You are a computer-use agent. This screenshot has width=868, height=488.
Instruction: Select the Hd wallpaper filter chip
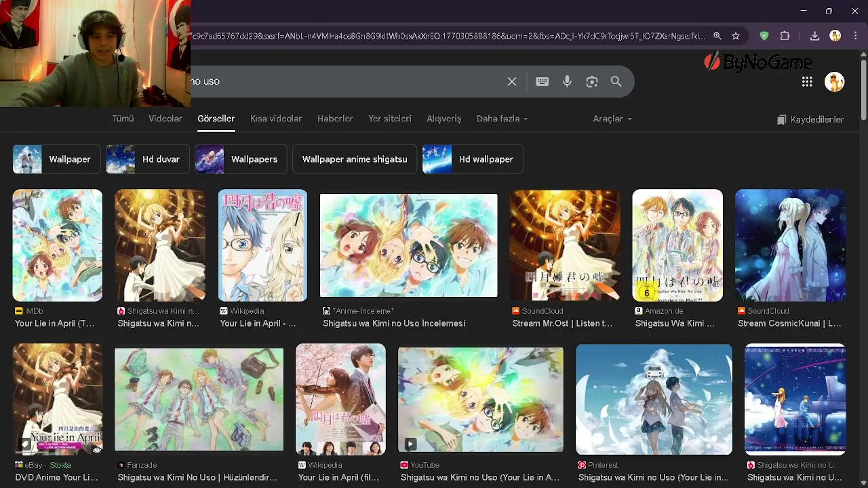pyautogui.click(x=473, y=159)
